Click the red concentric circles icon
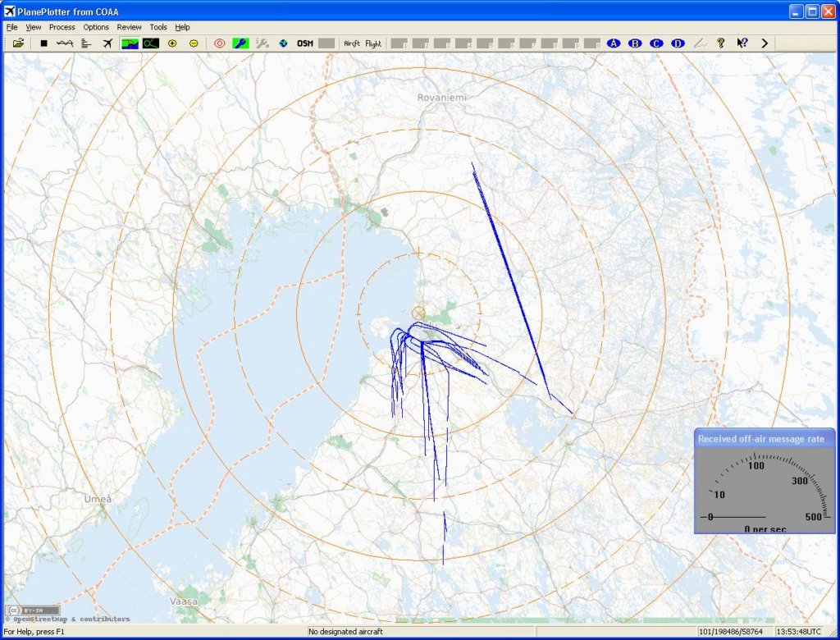 (x=219, y=43)
